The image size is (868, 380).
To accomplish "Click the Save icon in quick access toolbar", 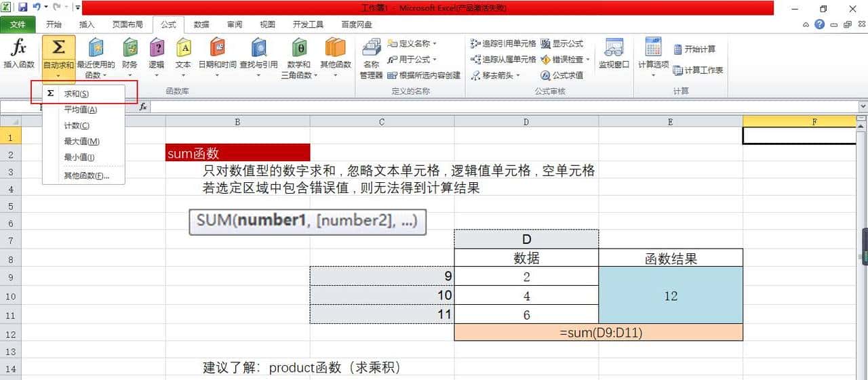I will click(22, 8).
